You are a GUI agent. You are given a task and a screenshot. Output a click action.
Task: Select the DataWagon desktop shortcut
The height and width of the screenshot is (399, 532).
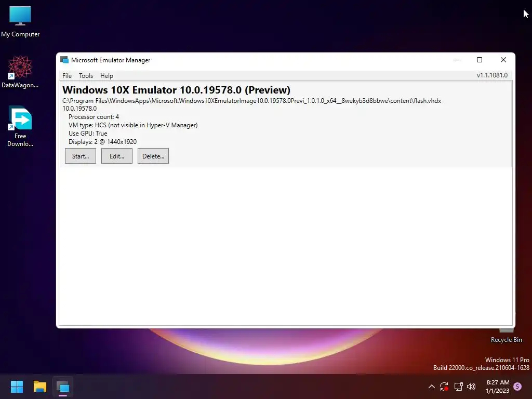20,72
